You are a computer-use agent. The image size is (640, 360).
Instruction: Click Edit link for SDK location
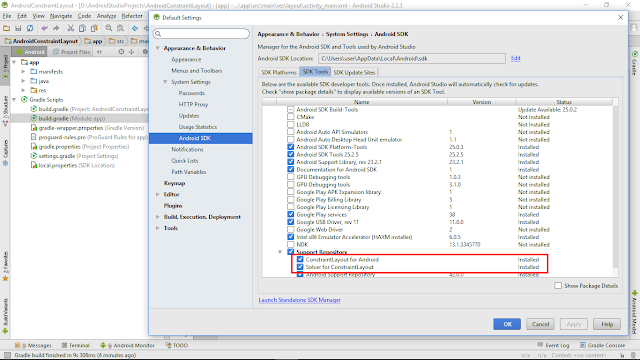[516, 58]
